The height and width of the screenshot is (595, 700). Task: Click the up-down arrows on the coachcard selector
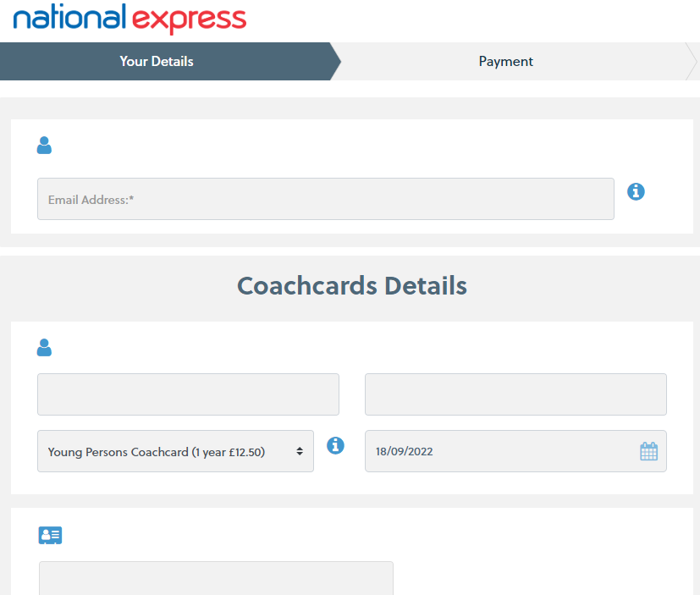coord(300,451)
